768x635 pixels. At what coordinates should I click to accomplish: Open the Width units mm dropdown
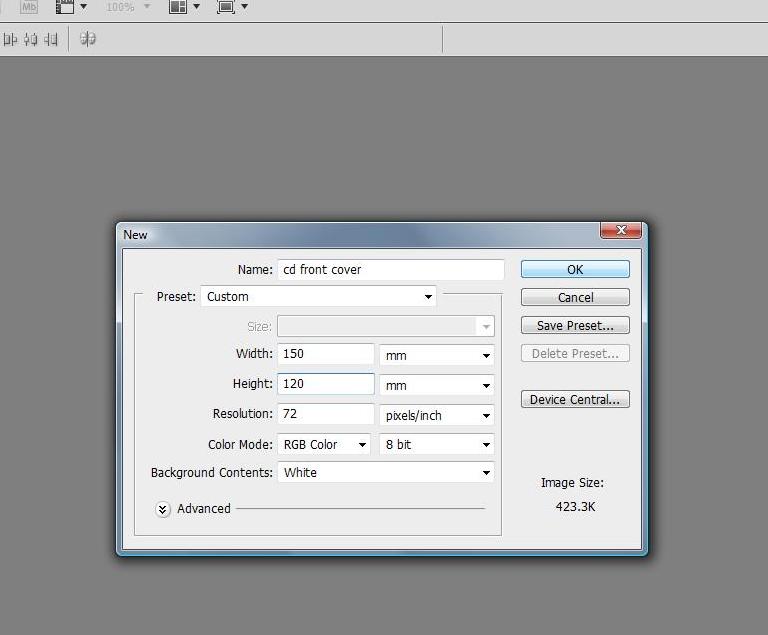(436, 355)
